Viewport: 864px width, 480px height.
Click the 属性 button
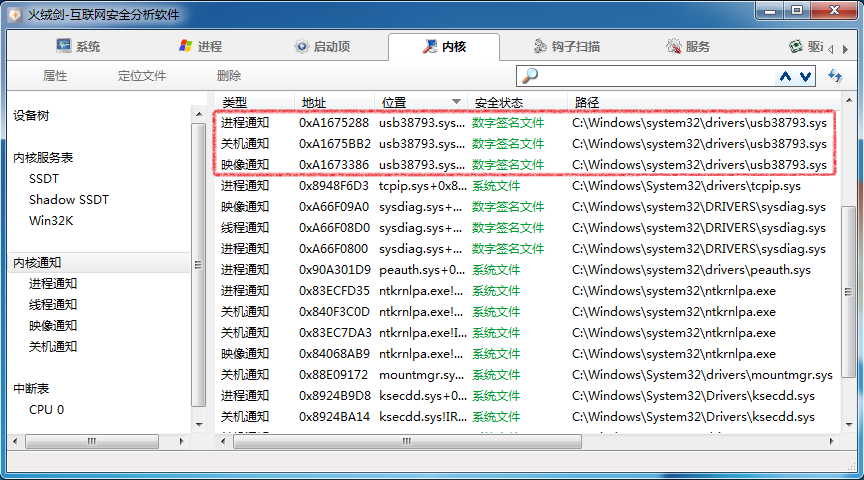pyautogui.click(x=55, y=76)
